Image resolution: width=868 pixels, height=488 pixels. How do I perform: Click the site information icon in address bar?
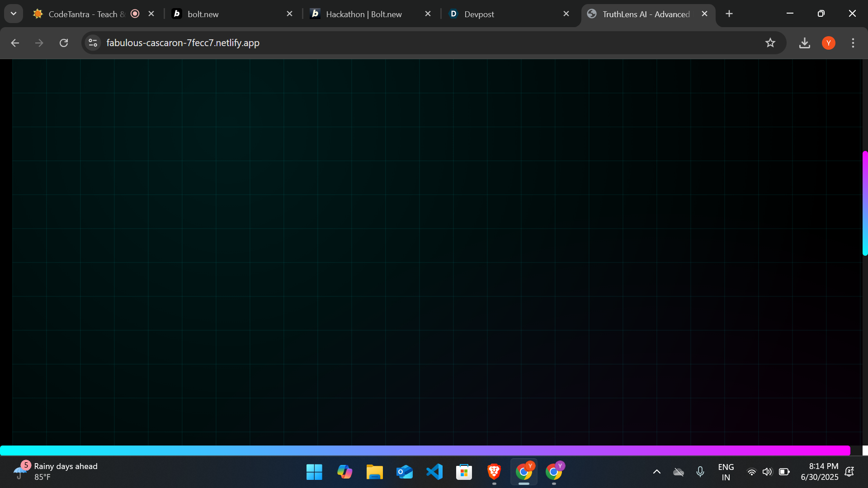(x=93, y=43)
